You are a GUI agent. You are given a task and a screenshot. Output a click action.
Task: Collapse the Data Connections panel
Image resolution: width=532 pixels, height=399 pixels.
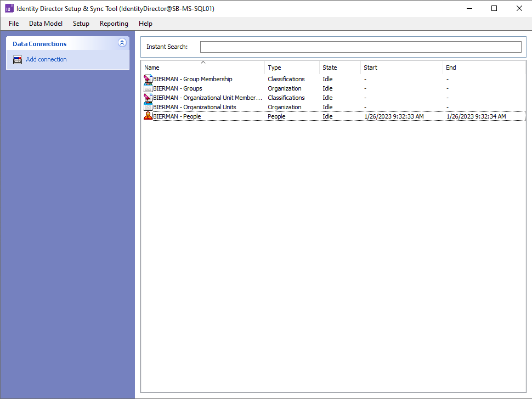[122, 42]
